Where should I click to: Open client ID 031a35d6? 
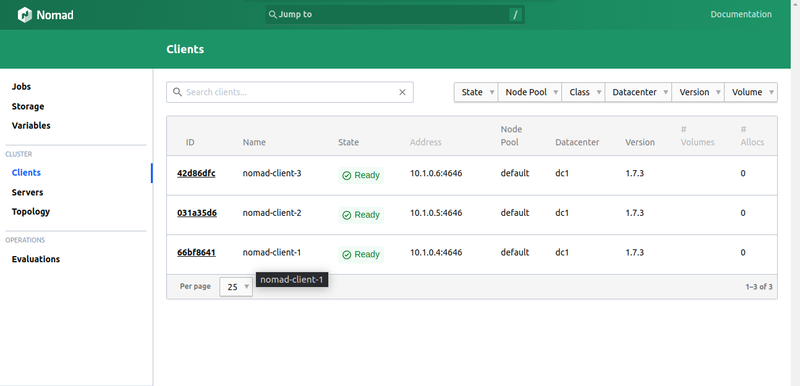pyautogui.click(x=197, y=213)
